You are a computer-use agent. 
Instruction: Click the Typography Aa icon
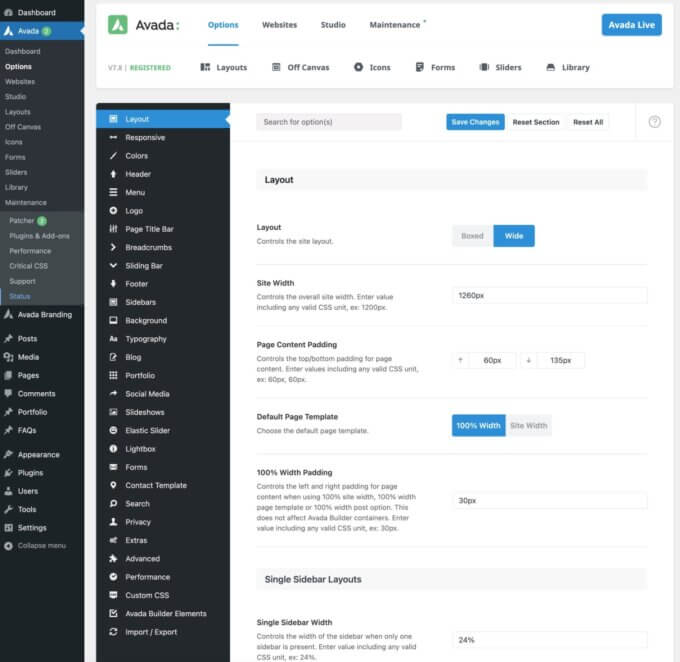point(113,339)
